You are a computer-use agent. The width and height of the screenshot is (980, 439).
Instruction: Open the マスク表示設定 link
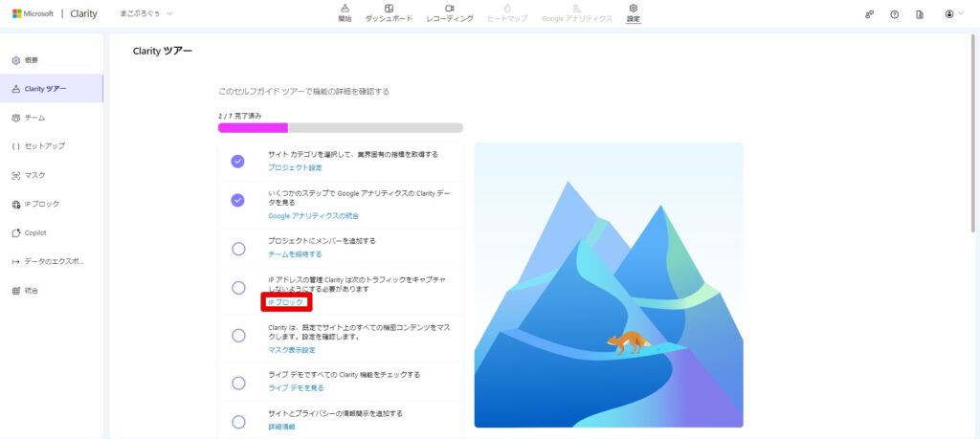tap(292, 350)
